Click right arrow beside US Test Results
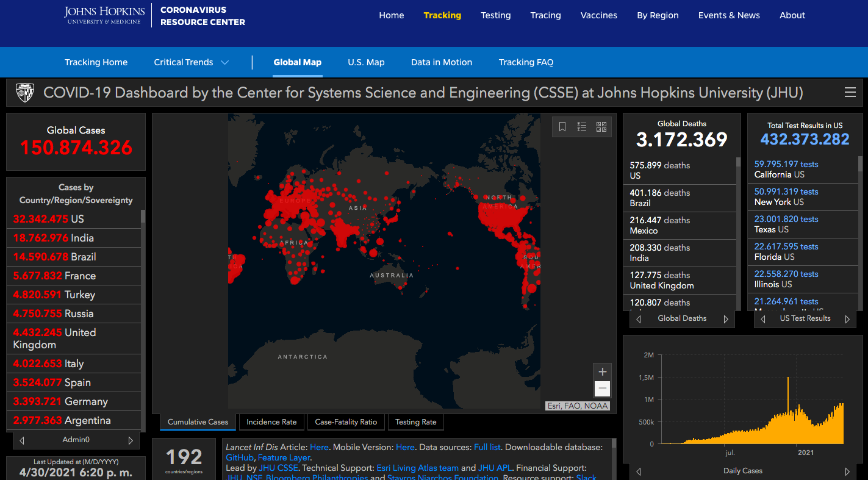The width and height of the screenshot is (868, 480). (847, 319)
